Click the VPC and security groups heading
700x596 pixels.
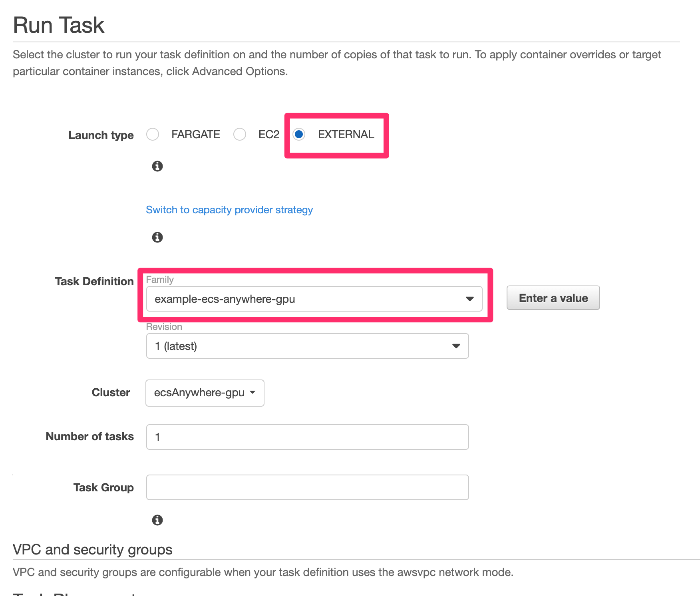click(92, 549)
